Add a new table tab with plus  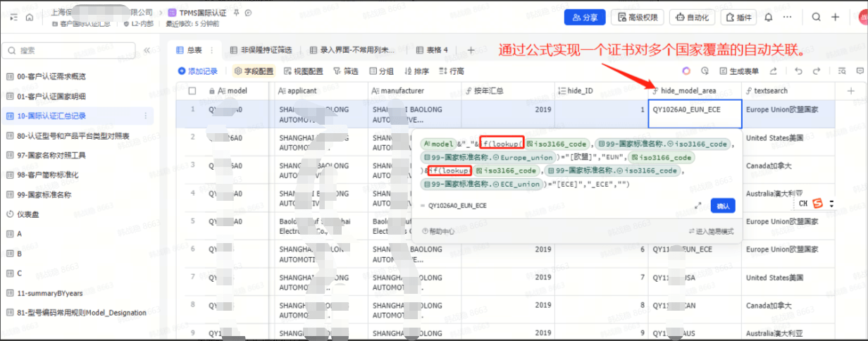(471, 50)
